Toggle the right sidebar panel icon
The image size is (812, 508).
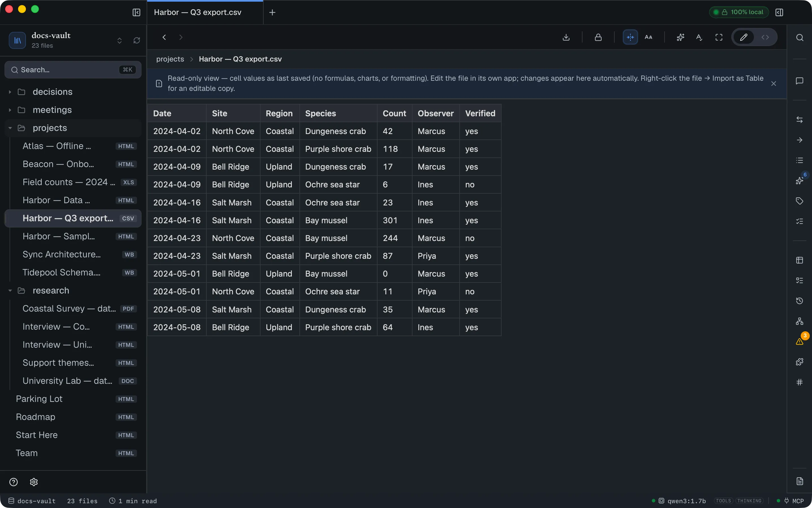[x=779, y=12]
